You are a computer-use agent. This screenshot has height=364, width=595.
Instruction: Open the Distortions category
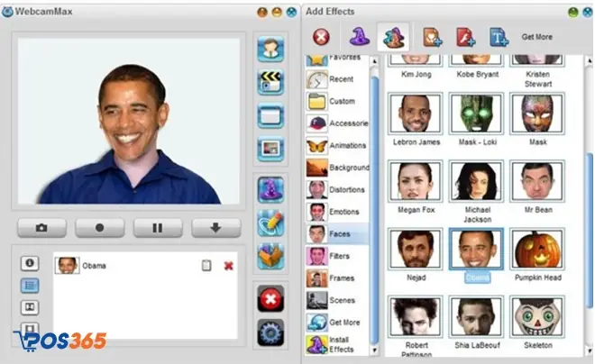337,189
